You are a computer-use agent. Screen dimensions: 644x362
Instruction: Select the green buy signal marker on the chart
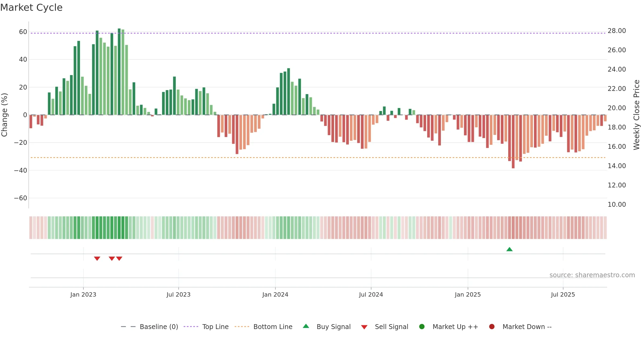coord(510,249)
